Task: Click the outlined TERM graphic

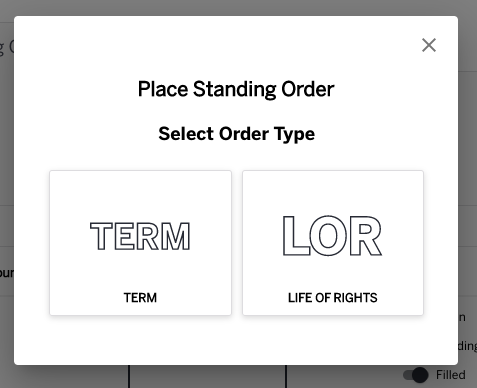Action: click(x=140, y=236)
